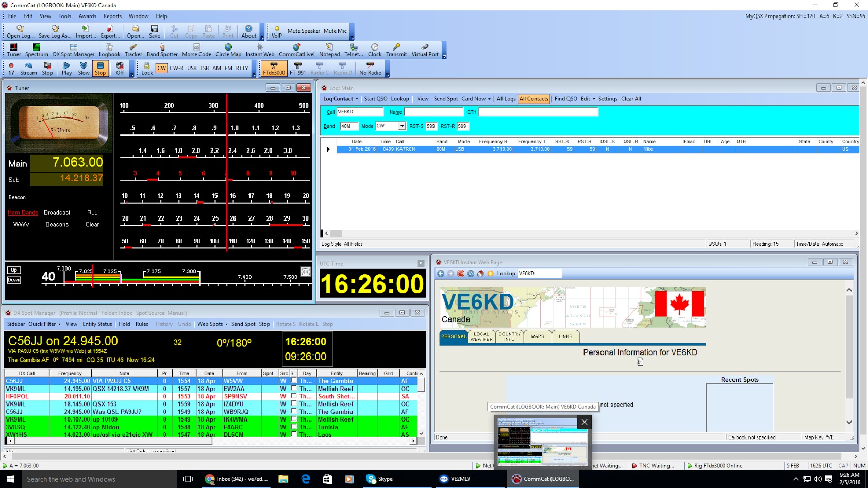Toggle the checkbox in the HF0POL row
The width and height of the screenshot is (868, 488).
click(294, 396)
